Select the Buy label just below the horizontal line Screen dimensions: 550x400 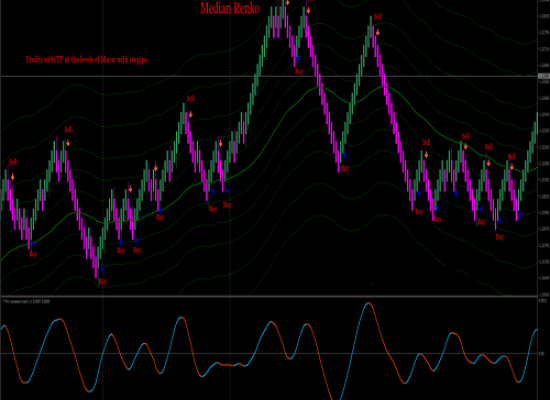(x=299, y=71)
